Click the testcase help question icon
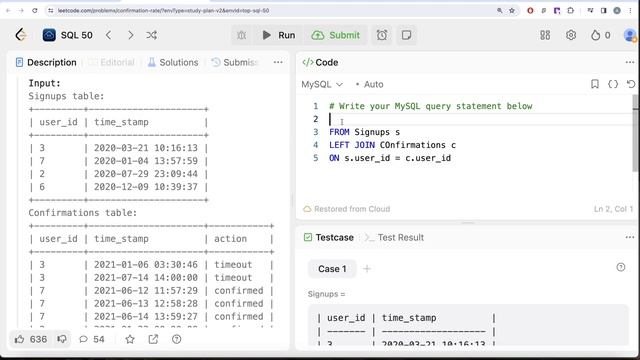This screenshot has width=640, height=360. [621, 267]
